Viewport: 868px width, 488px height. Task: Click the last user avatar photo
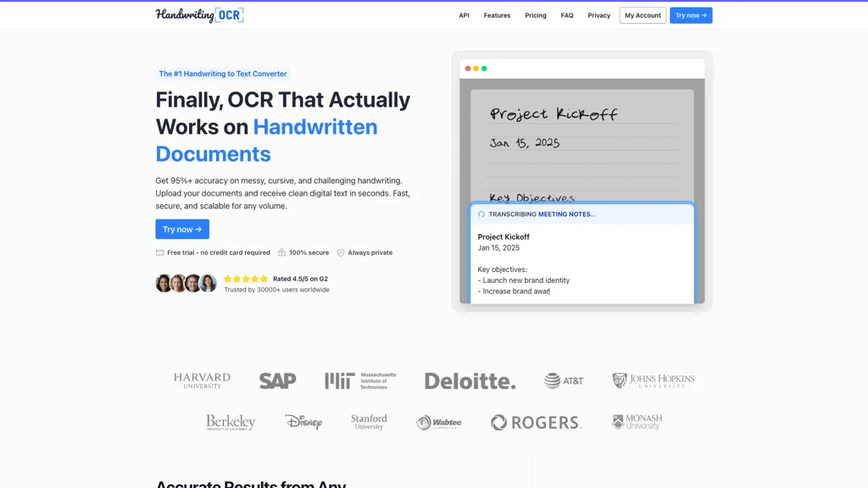tap(209, 283)
